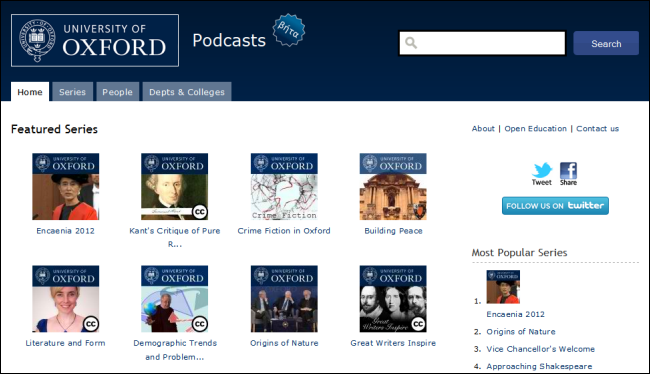The width and height of the screenshot is (650, 374).
Task: Switch to the People tab
Action: tap(117, 92)
